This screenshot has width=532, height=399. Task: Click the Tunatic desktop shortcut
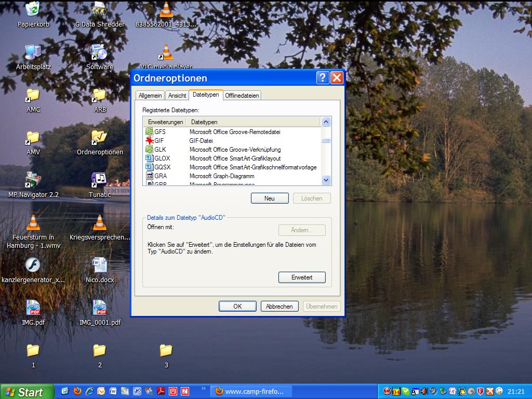click(99, 180)
